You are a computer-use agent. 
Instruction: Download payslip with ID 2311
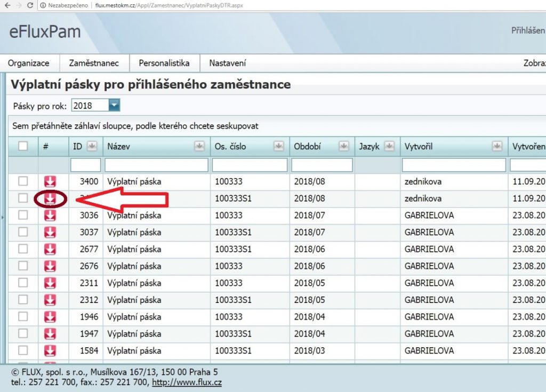click(50, 283)
